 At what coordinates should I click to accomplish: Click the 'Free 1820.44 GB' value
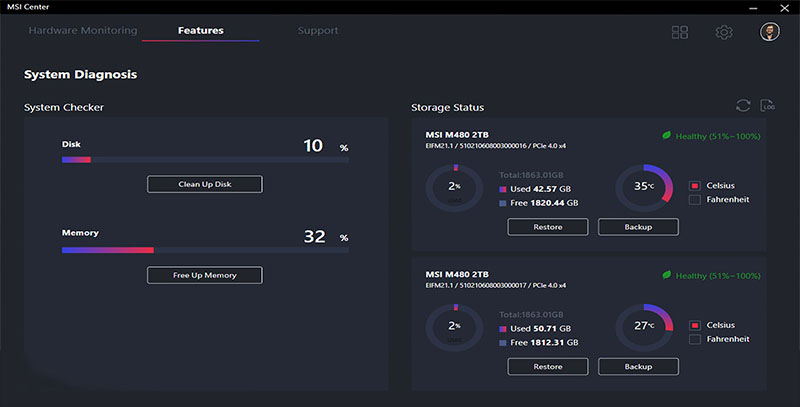click(x=544, y=203)
